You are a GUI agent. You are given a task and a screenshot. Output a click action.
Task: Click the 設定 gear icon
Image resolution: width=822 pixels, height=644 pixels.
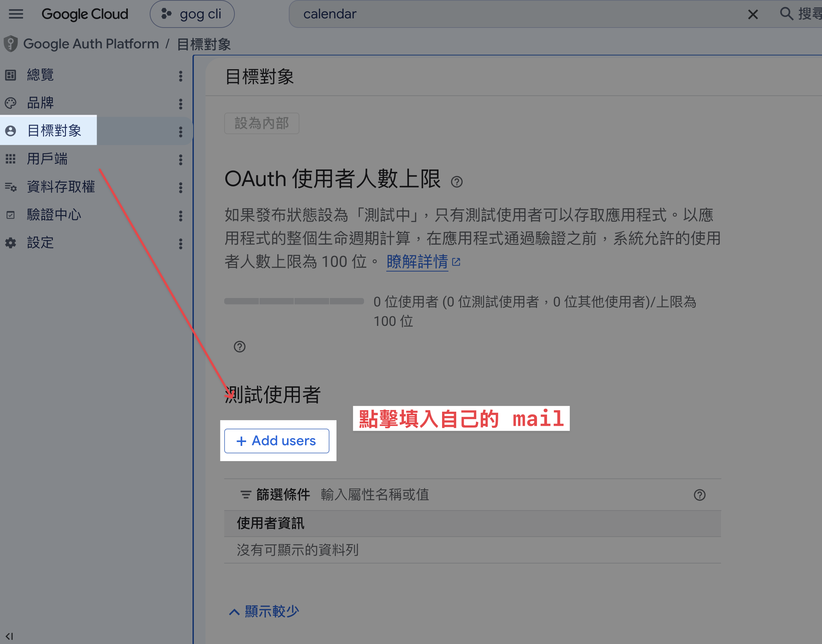pyautogui.click(x=11, y=243)
